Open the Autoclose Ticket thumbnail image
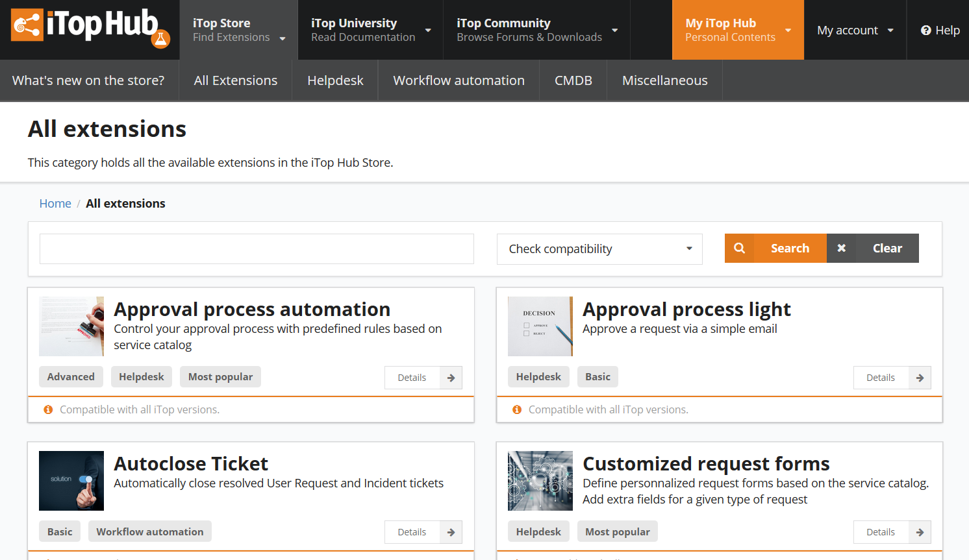The image size is (969, 560). point(71,481)
